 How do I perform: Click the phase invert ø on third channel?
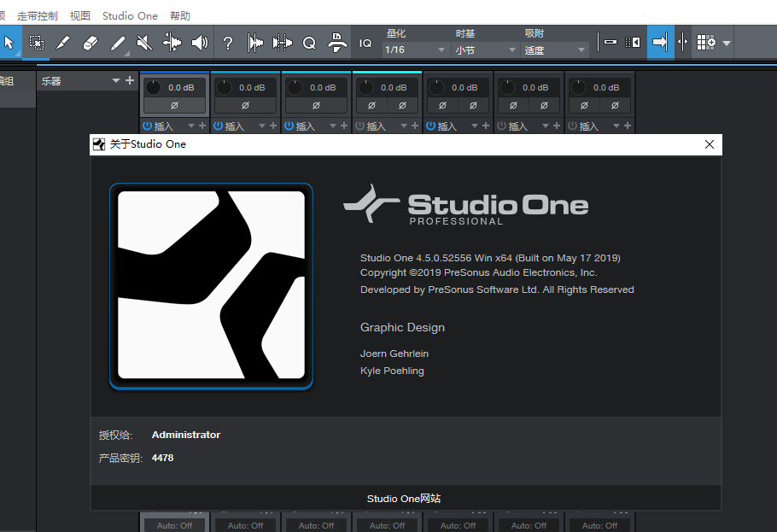point(316,105)
